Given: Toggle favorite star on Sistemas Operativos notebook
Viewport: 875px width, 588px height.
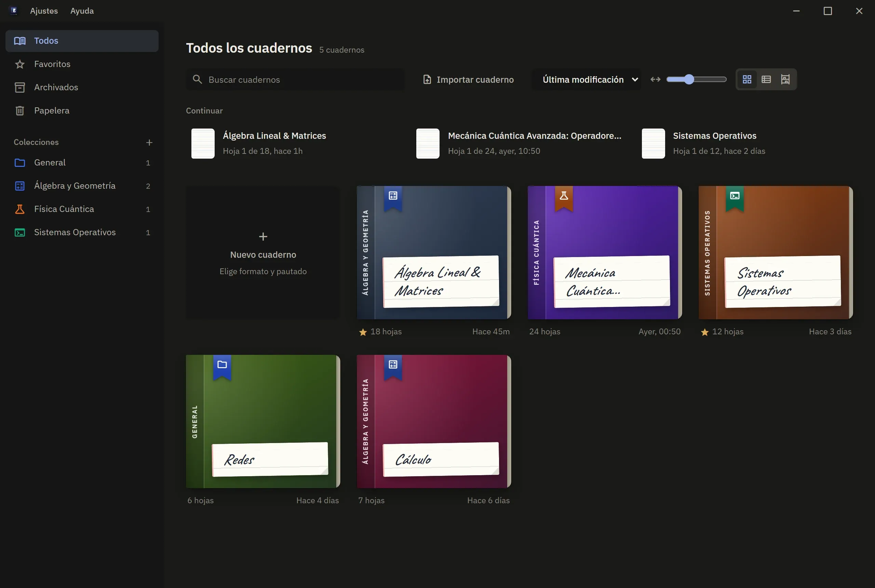Looking at the screenshot, I should tap(704, 332).
